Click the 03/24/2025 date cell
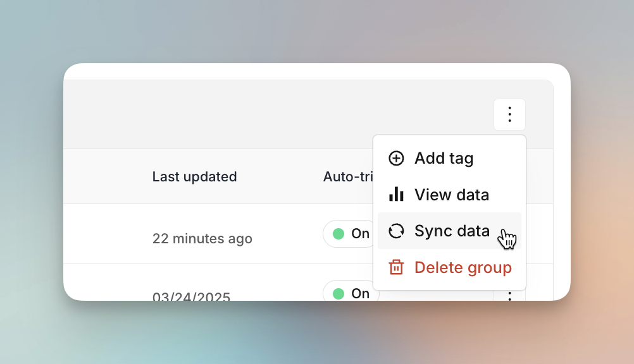Image resolution: width=634 pixels, height=364 pixels. tap(191, 296)
